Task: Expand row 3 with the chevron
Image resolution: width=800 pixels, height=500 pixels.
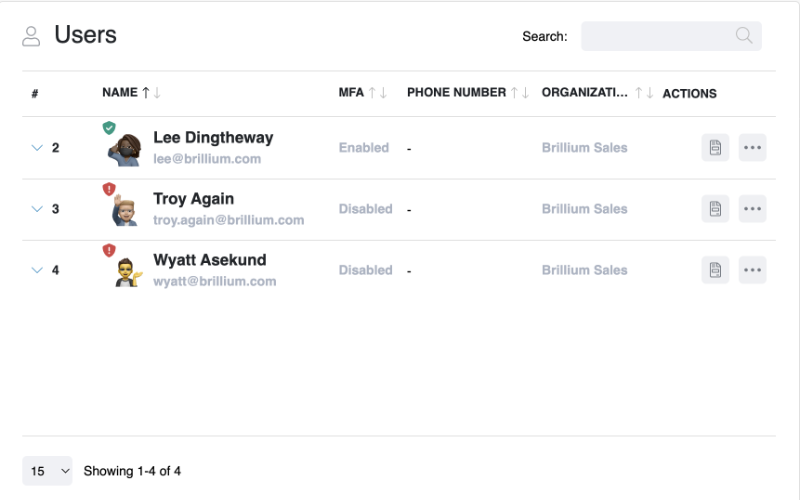Action: coord(37,209)
